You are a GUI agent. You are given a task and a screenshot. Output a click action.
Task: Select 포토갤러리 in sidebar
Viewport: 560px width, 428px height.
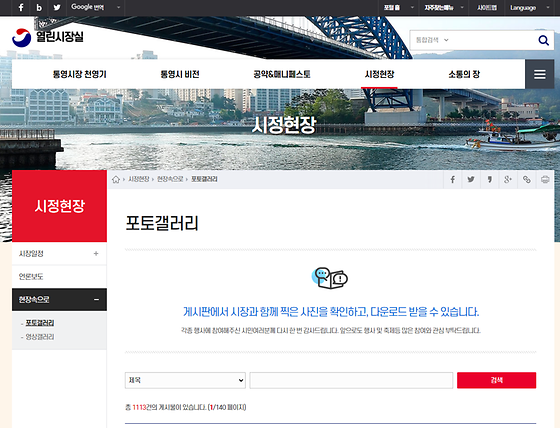[40, 323]
